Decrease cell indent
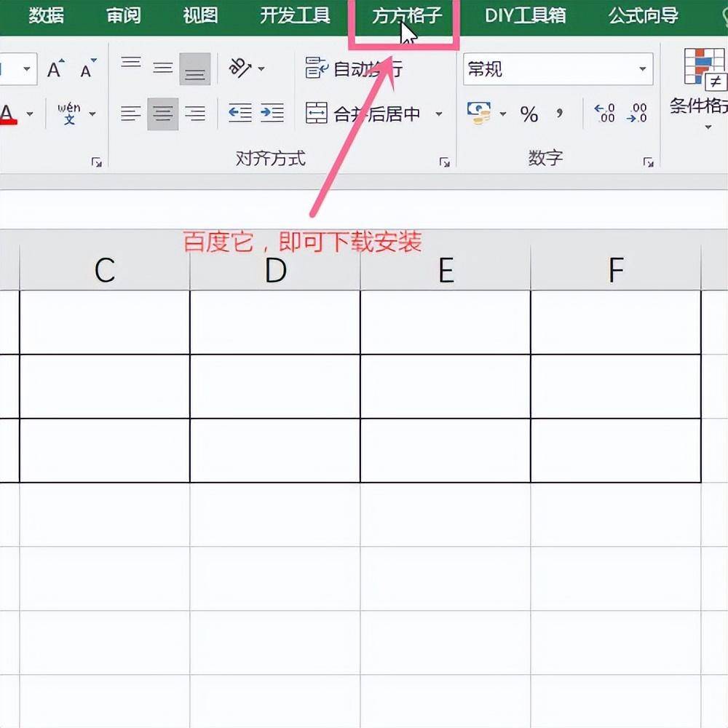728x728 pixels. [x=240, y=114]
